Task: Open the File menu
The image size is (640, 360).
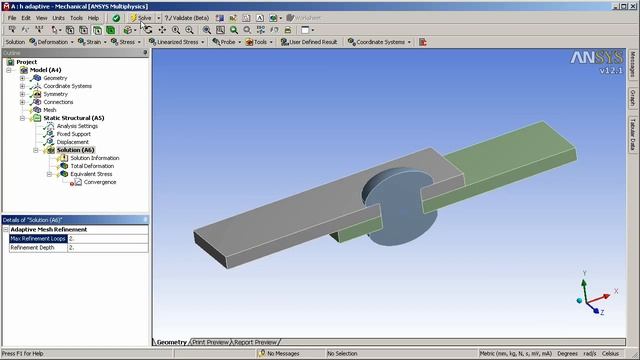Action: pos(12,18)
